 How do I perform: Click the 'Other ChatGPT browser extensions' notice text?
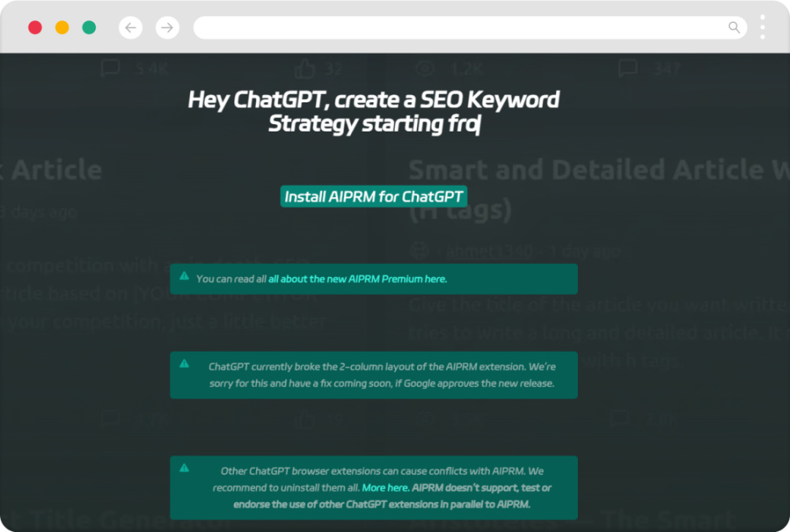[x=382, y=487]
